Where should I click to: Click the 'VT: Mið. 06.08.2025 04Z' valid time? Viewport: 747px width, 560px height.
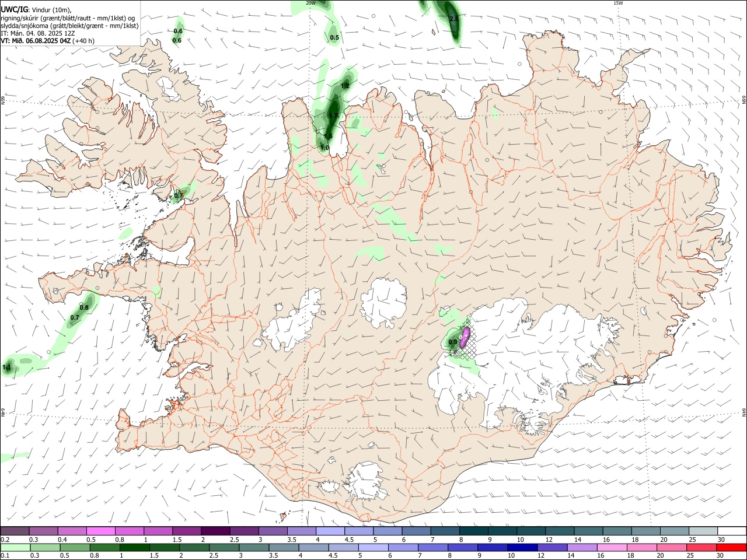[x=36, y=41]
